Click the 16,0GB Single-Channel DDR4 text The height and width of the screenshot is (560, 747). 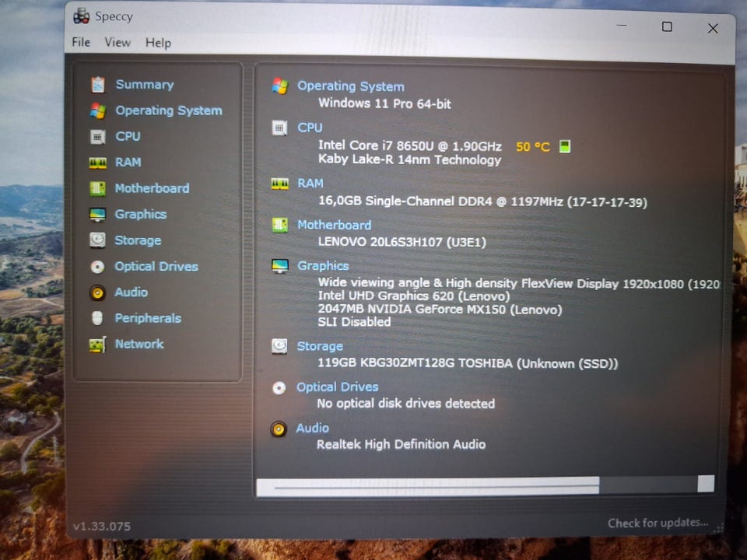click(482, 201)
